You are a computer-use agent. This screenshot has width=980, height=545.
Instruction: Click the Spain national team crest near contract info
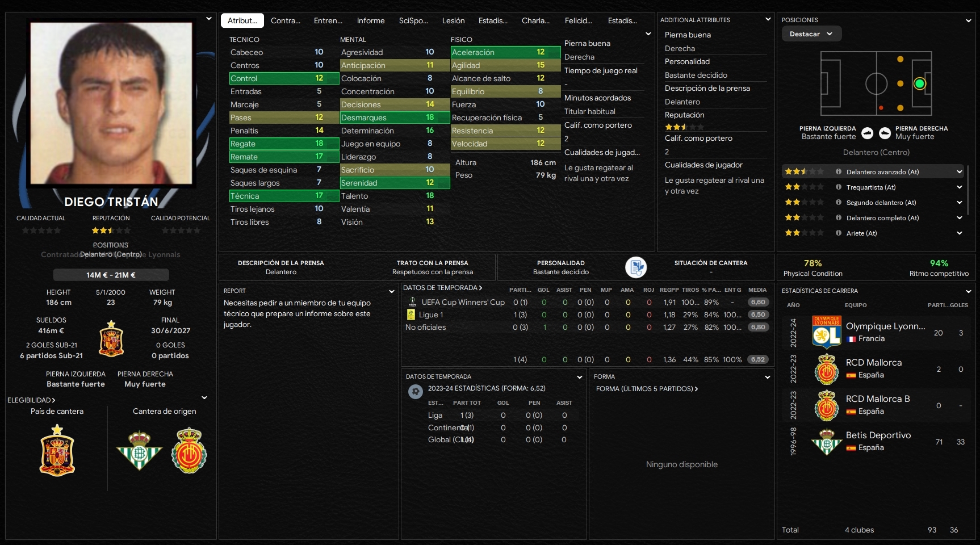coord(111,338)
